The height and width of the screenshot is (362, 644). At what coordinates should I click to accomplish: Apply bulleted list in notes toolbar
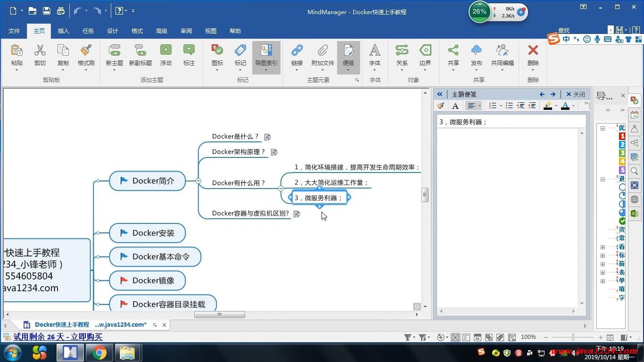(x=509, y=106)
